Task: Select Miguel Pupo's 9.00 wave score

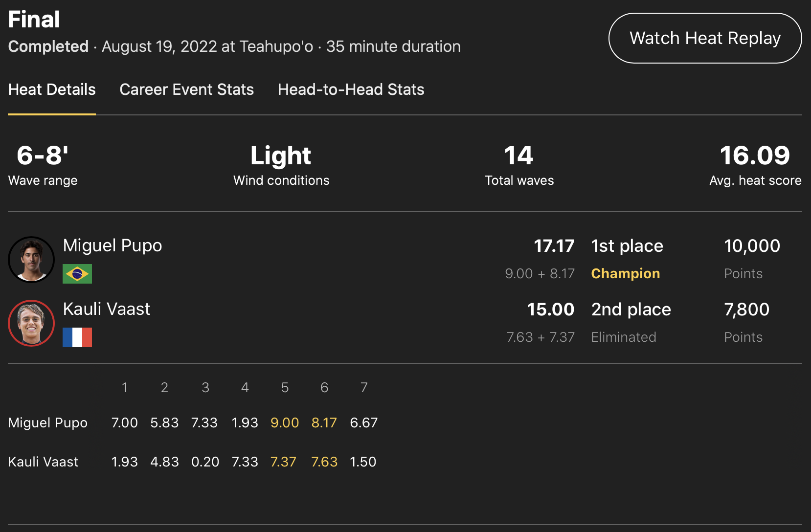Action: click(285, 422)
